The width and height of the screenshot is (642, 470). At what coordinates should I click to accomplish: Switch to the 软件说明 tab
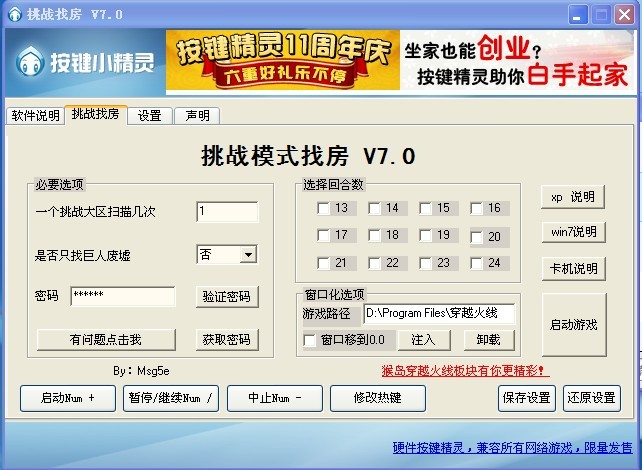coord(36,115)
